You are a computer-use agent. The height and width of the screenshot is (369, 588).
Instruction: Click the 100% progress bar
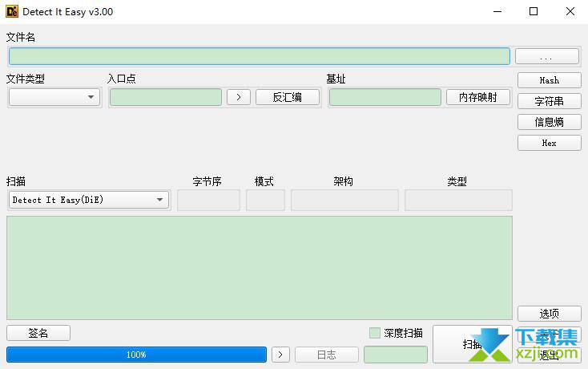136,355
